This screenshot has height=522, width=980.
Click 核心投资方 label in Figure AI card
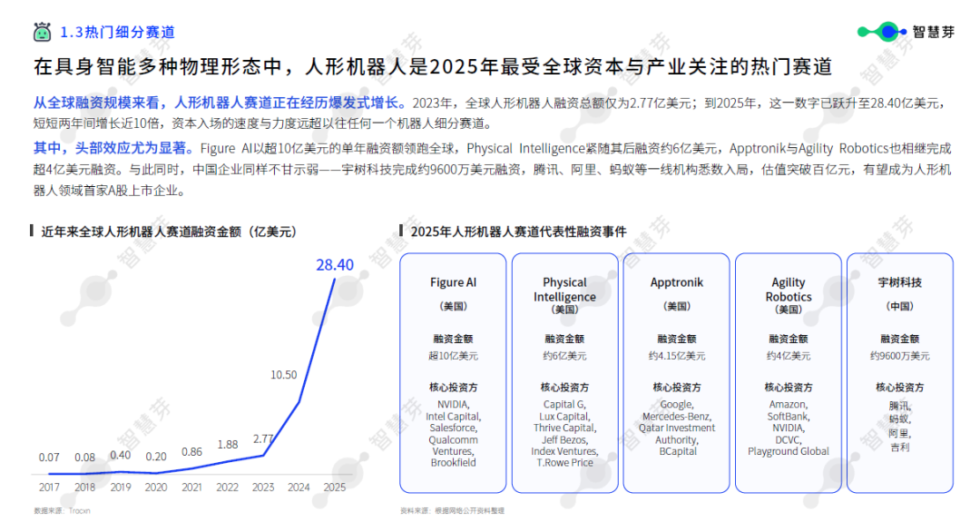453,387
